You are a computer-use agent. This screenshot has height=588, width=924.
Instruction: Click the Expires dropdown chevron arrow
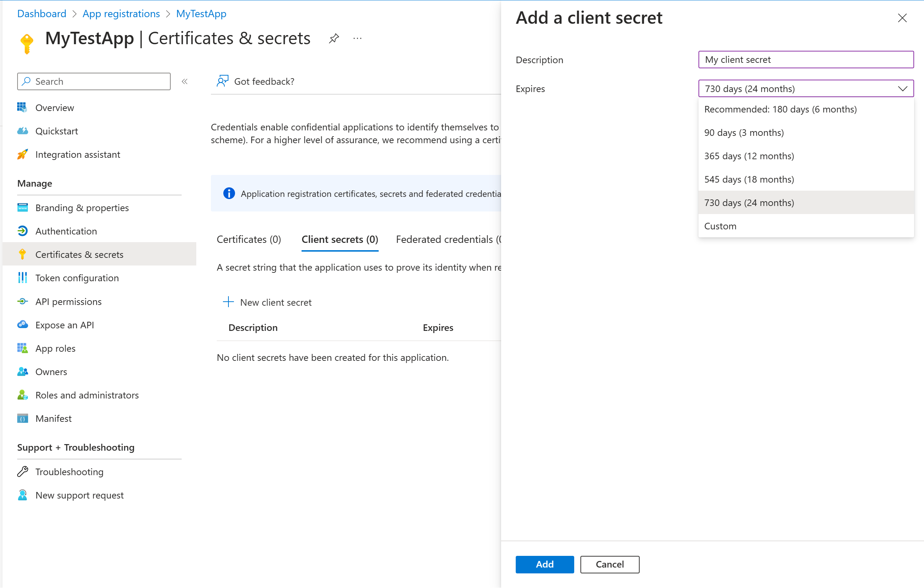tap(902, 88)
